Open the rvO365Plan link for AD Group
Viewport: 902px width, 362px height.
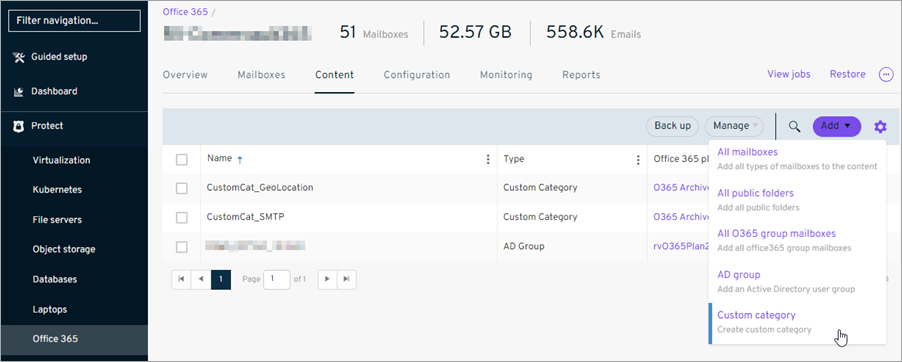tap(681, 246)
